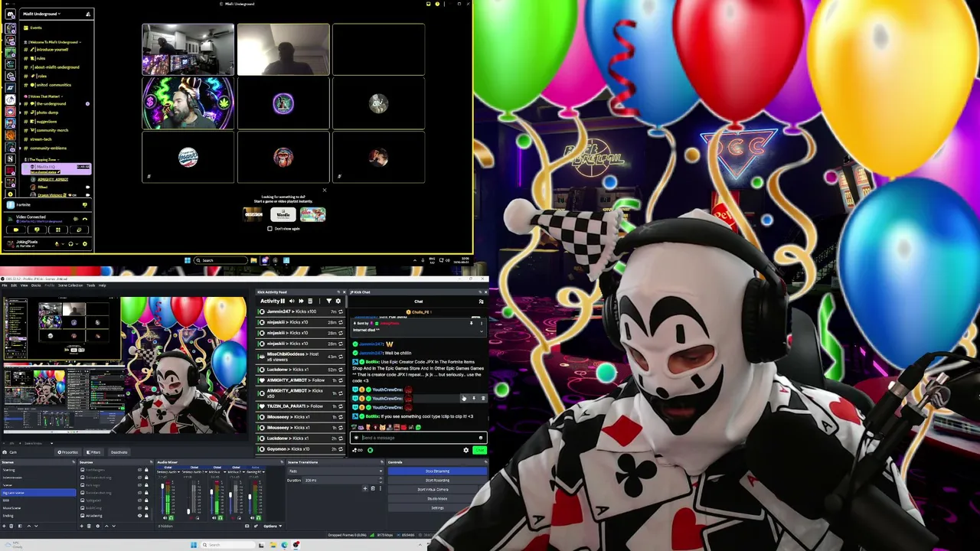Adjust the Desktop Audio volume fader
Screen dimensions: 980x551
point(162,486)
